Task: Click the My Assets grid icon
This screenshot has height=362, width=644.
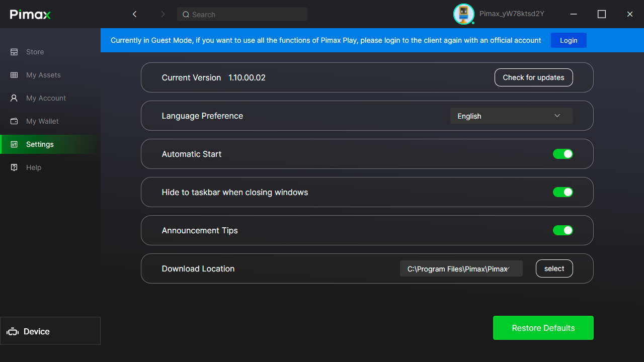Action: 14,75
